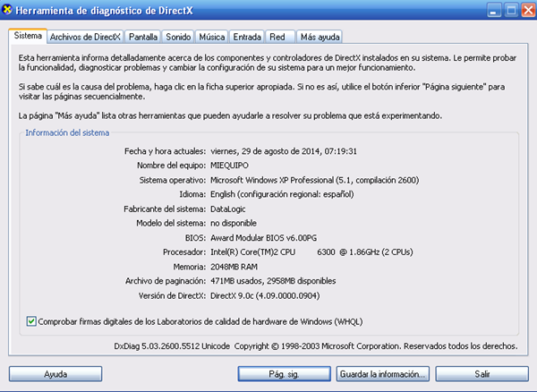Close the DirectX diagnostic window
Image resolution: width=537 pixels, height=392 pixels.
click(x=529, y=10)
